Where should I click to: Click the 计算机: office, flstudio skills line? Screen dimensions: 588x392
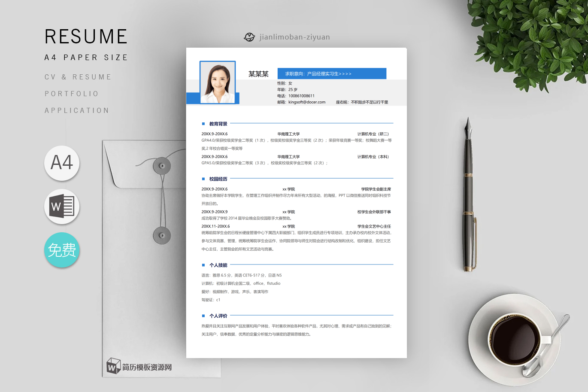click(x=241, y=283)
